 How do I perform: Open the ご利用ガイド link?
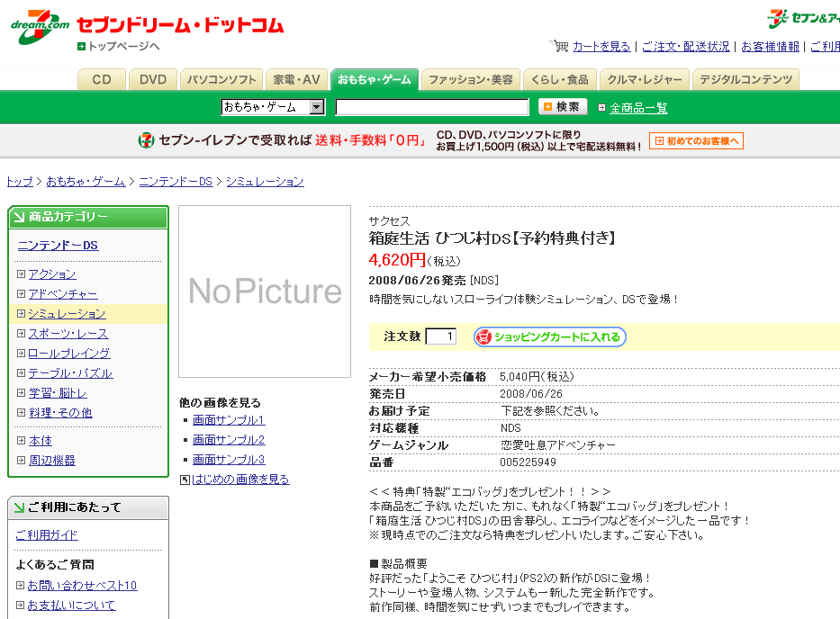pyautogui.click(x=47, y=535)
